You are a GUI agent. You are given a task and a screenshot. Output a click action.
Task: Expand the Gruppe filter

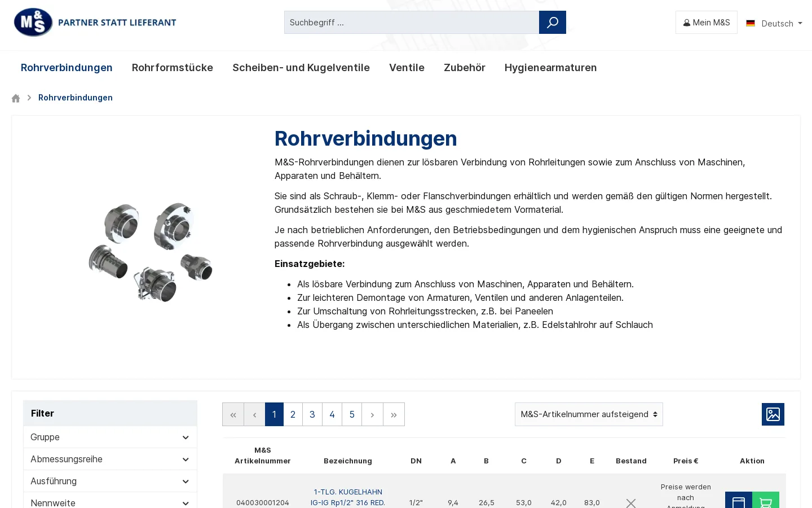point(110,437)
